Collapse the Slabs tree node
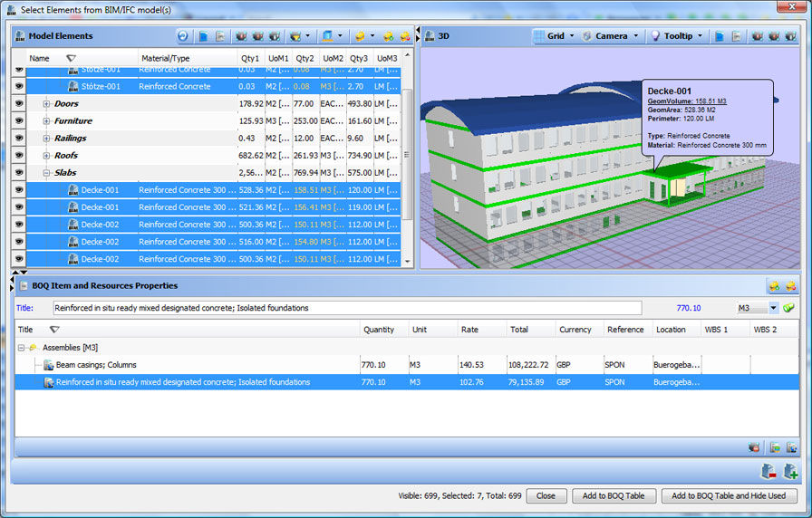 point(46,173)
